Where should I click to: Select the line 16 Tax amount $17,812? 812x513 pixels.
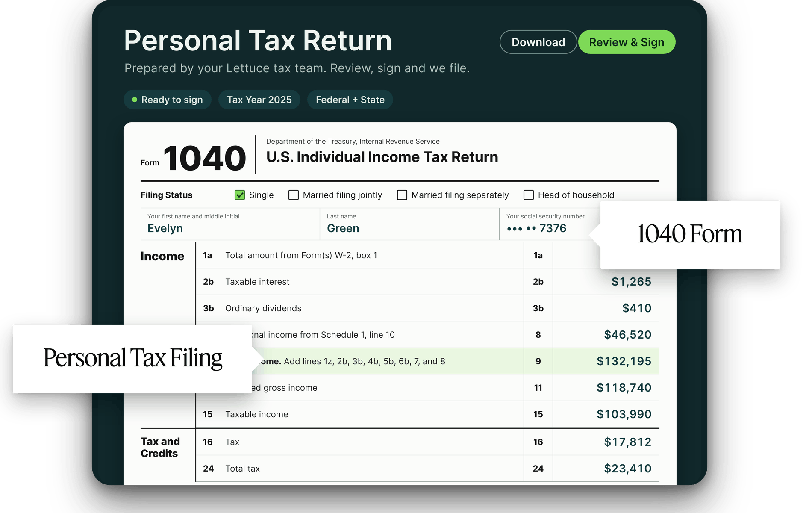[628, 442]
